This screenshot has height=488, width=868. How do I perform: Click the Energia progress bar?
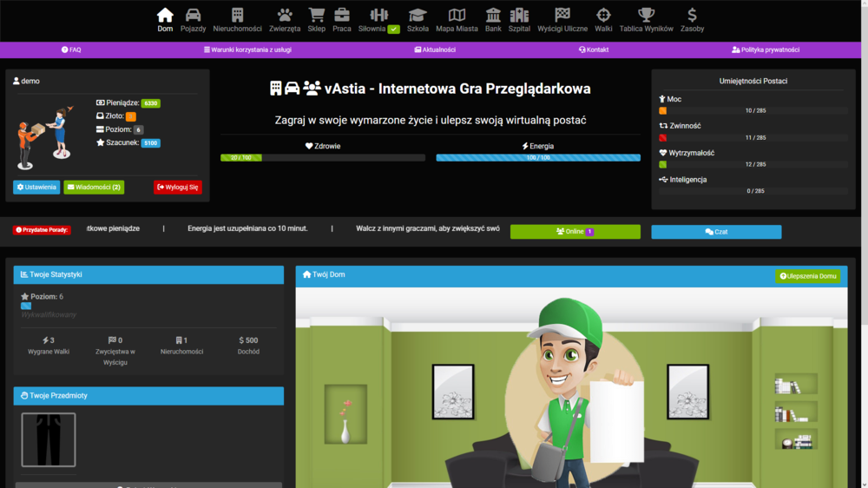click(538, 158)
